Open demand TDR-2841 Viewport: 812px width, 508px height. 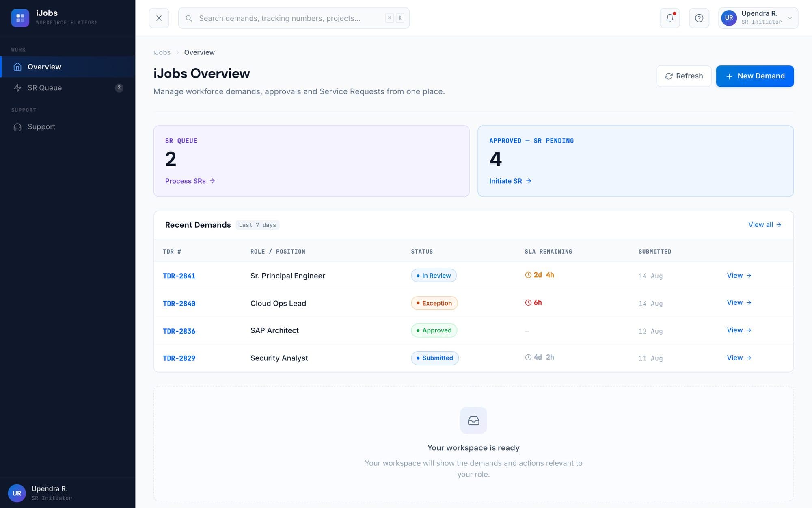point(179,276)
